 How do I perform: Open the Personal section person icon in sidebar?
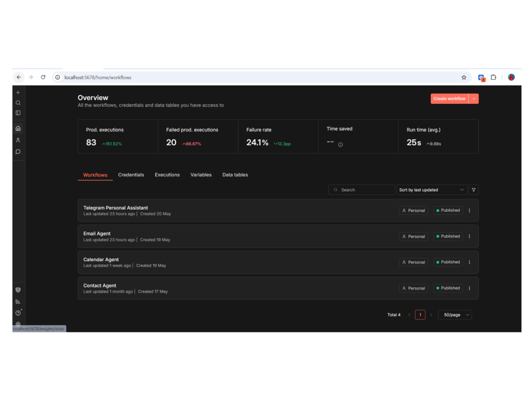click(x=18, y=140)
